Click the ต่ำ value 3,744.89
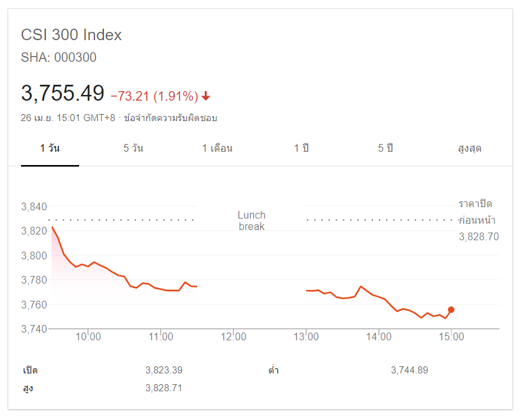This screenshot has height=418, width=532. click(409, 370)
